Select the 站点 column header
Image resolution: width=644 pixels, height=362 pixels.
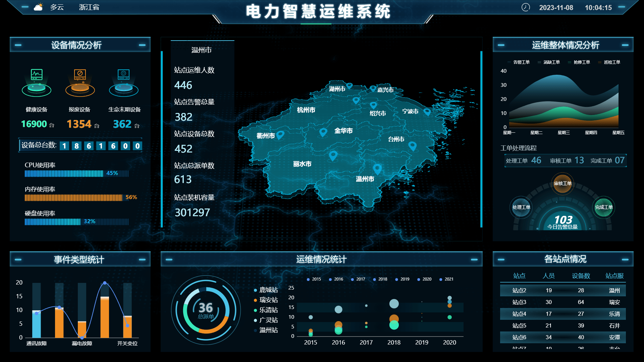(519, 276)
